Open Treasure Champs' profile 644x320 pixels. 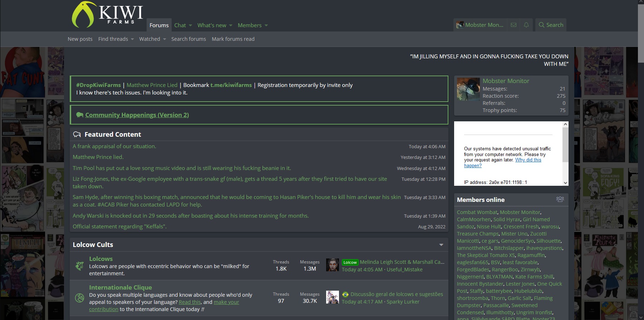(478, 234)
